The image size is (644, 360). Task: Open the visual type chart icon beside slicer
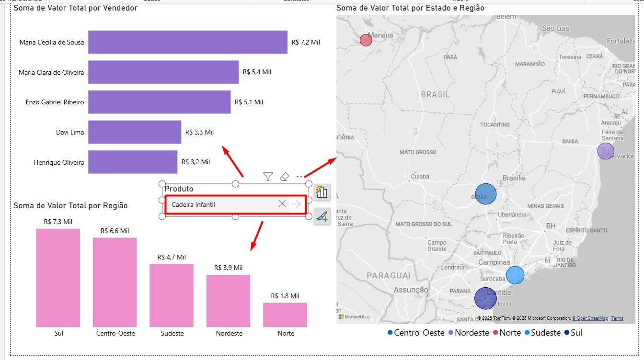coord(322,192)
